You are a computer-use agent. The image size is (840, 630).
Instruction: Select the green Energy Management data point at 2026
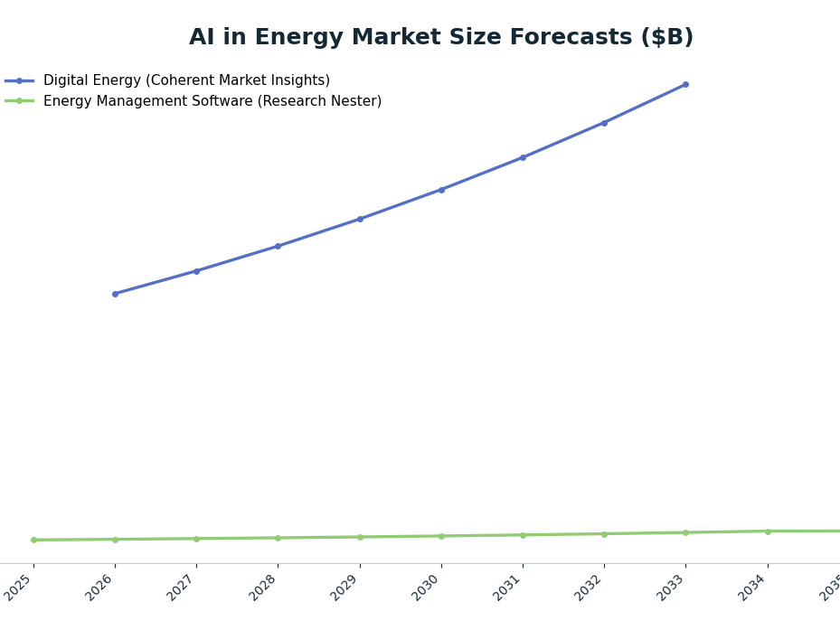pos(115,540)
